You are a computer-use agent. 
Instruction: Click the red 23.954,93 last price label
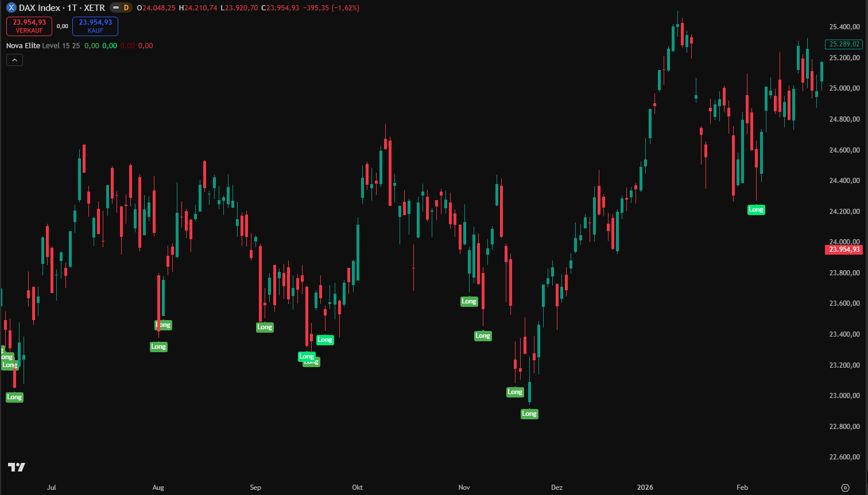click(x=843, y=250)
